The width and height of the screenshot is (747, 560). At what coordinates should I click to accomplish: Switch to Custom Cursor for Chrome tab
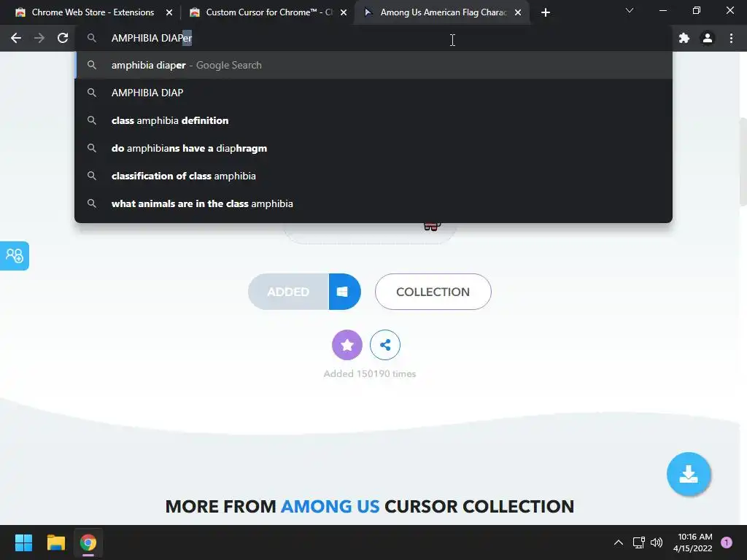[x=269, y=12]
